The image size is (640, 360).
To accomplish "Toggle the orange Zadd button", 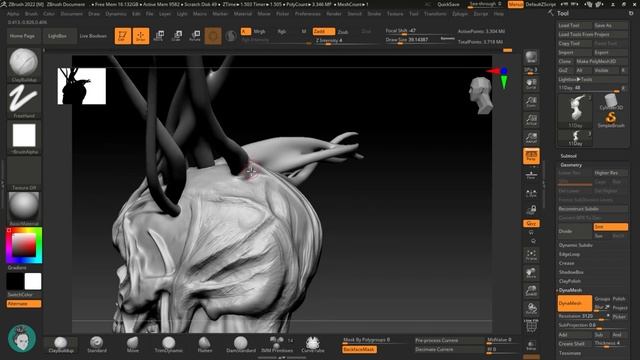I will [x=324, y=31].
